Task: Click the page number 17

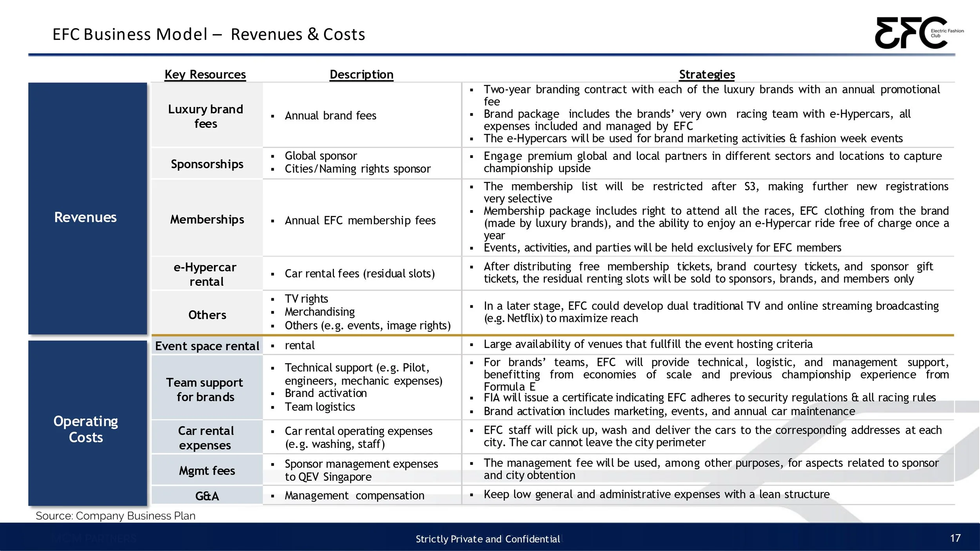Action: click(x=955, y=538)
